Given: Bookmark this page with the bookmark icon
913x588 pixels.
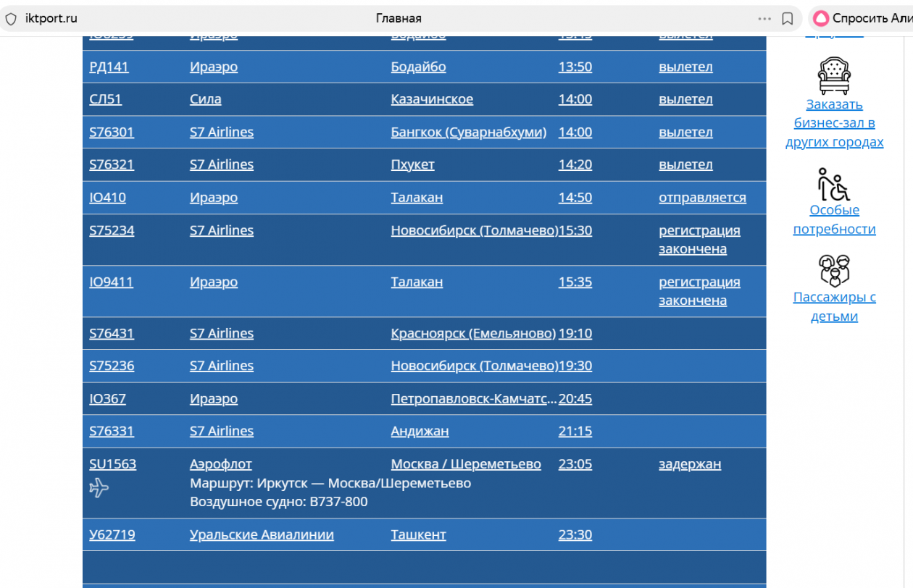Looking at the screenshot, I should [x=787, y=19].
